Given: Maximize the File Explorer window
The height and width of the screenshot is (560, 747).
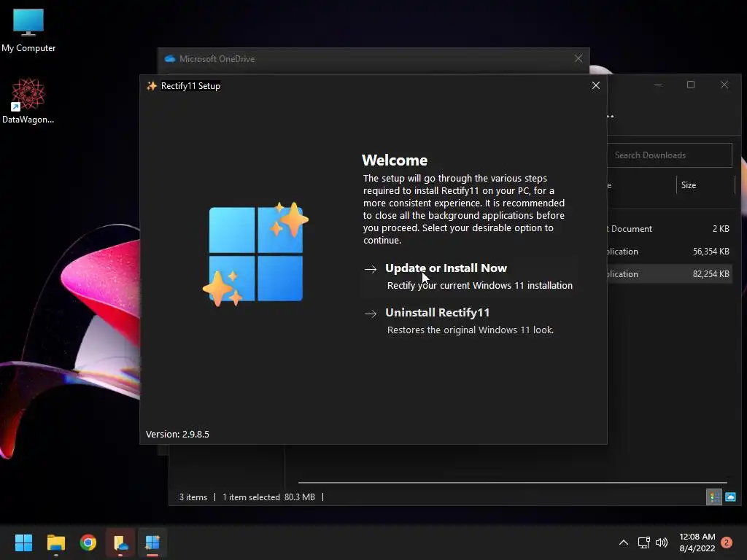Looking at the screenshot, I should [690, 85].
